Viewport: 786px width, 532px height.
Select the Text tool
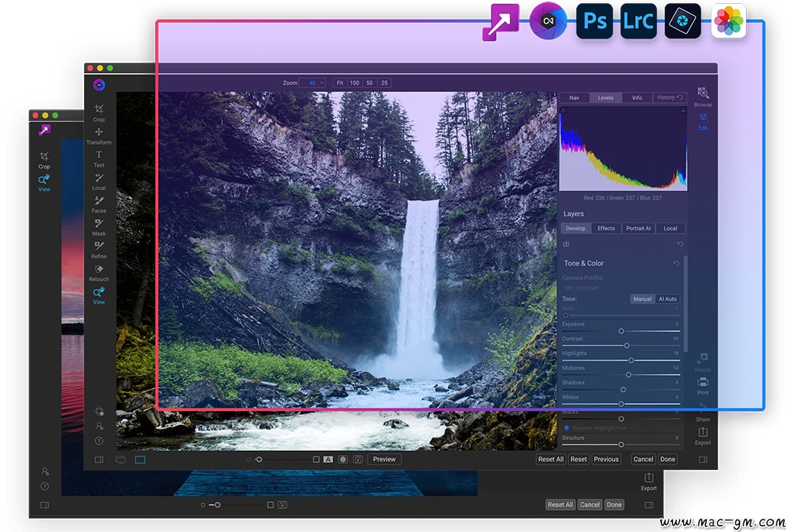[x=99, y=158]
